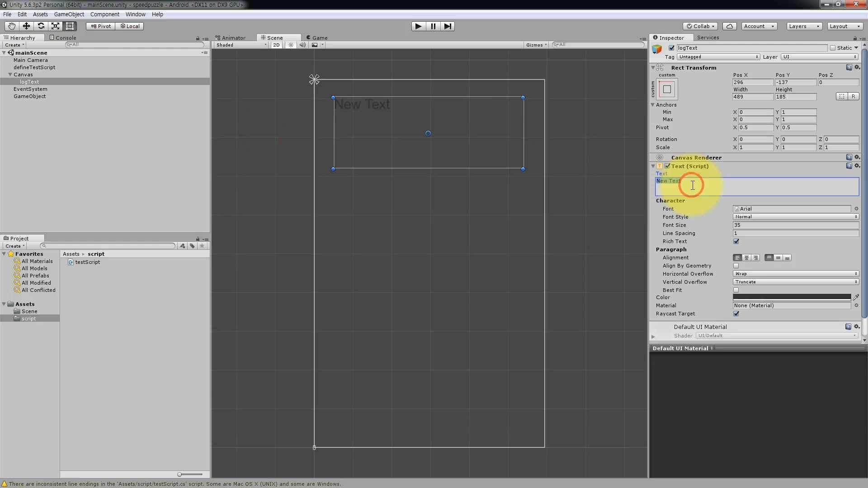Screen dimensions: 868x488
Task: Select left horizontal text alignment
Action: [x=737, y=258]
